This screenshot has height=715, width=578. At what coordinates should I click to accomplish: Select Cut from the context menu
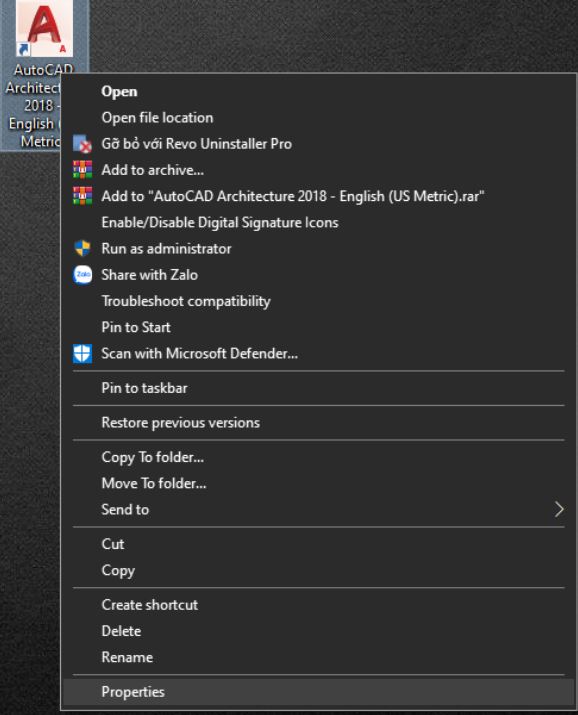point(318,544)
